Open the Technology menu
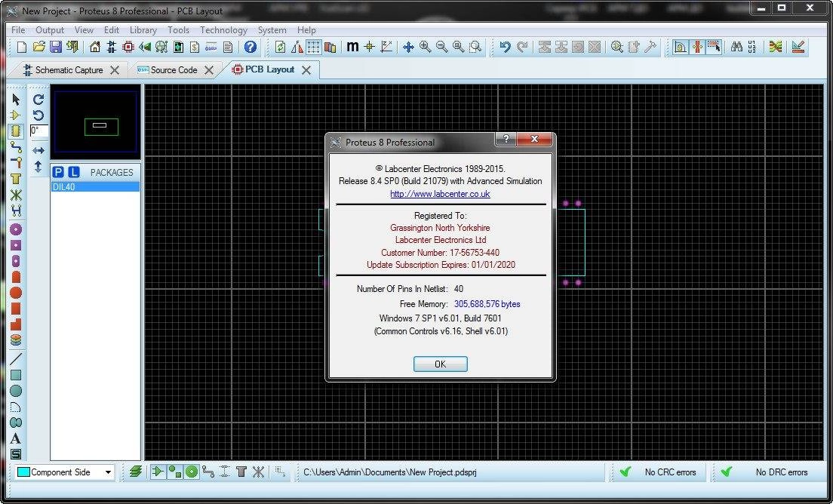The width and height of the screenshot is (833, 504). coord(223,30)
